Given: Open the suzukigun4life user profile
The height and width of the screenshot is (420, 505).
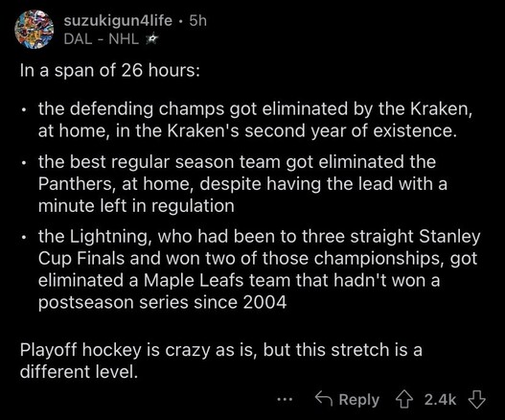Looking at the screenshot, I should click(118, 21).
